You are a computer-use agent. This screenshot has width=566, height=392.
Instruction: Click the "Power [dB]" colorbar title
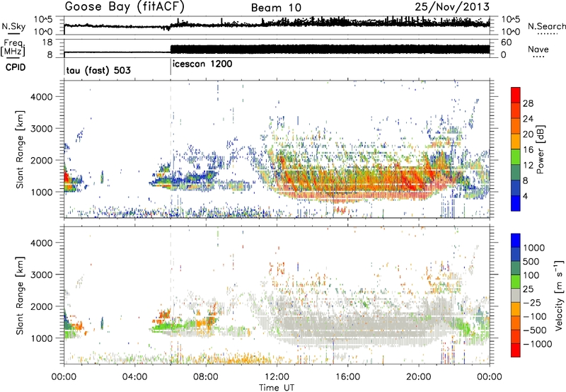coord(540,149)
